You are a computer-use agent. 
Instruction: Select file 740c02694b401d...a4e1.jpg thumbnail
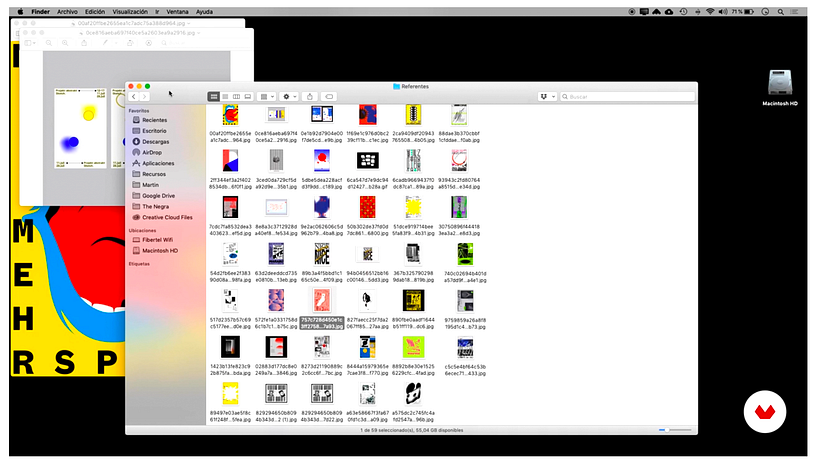click(x=465, y=254)
